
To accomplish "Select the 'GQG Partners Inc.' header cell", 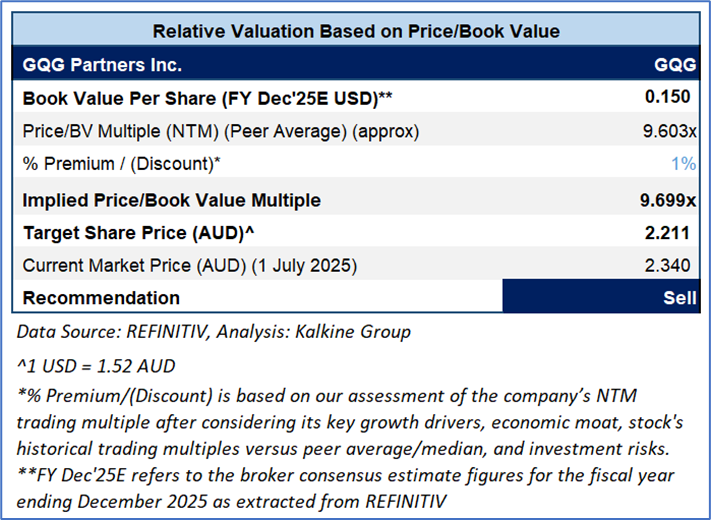I will click(102, 66).
